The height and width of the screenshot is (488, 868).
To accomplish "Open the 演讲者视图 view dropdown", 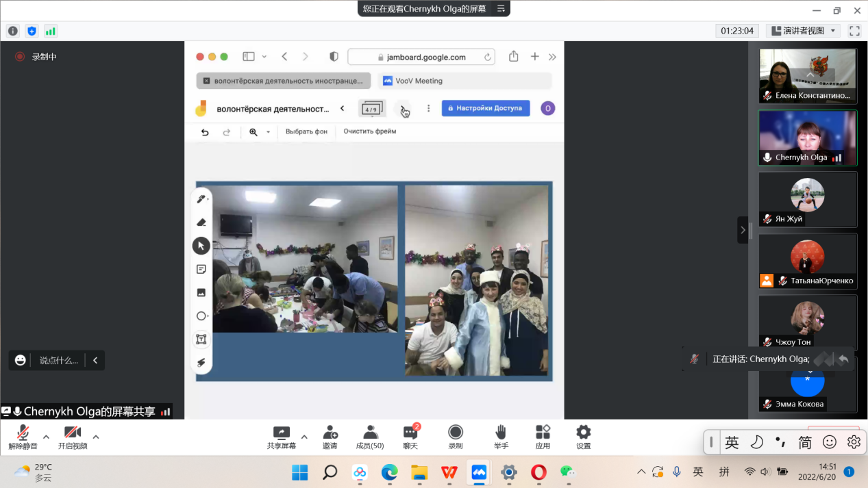I will tap(804, 31).
